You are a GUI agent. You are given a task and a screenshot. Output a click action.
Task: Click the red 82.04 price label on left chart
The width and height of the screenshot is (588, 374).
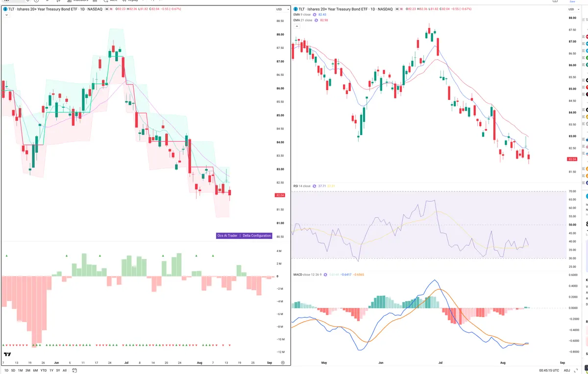[x=280, y=195]
